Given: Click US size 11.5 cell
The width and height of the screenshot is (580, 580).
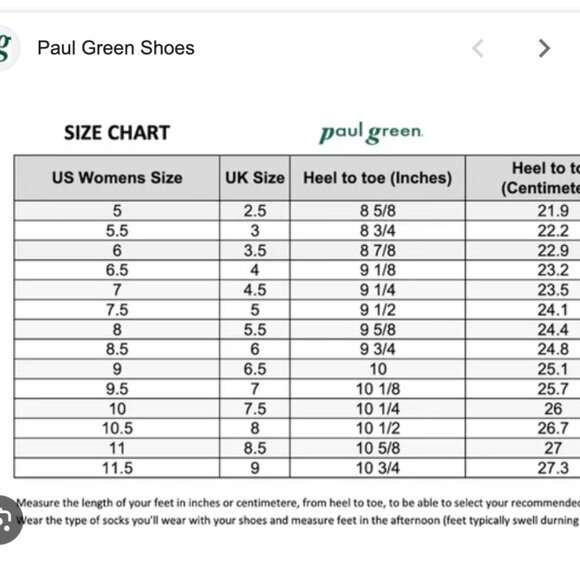Looking at the screenshot, I should 117,468.
